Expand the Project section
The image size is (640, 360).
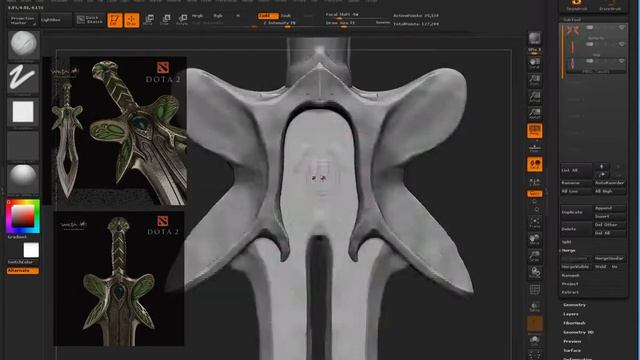[x=570, y=284]
